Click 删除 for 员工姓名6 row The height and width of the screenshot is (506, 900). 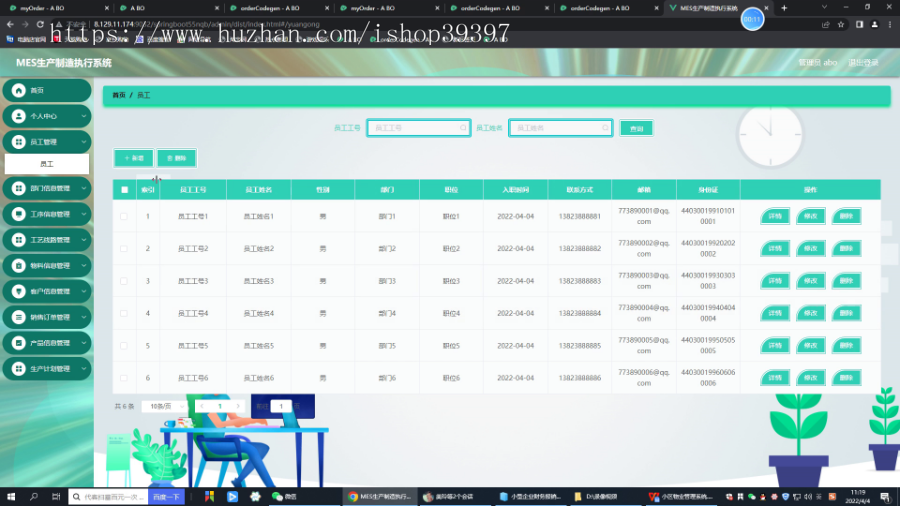coord(846,378)
